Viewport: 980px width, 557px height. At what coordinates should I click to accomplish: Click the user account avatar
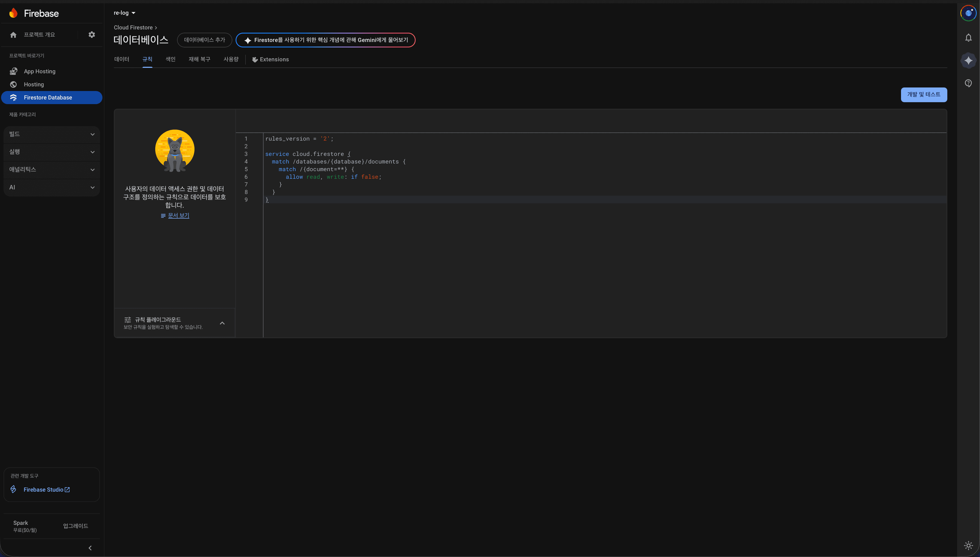click(x=968, y=13)
